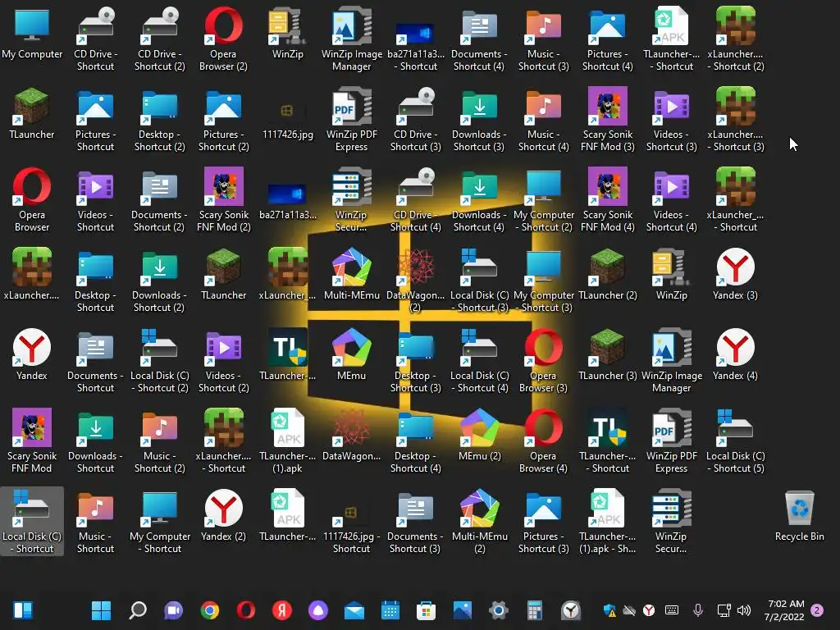Select the Opera Browser (3) icon
This screenshot has width=840, height=630.
543,361
